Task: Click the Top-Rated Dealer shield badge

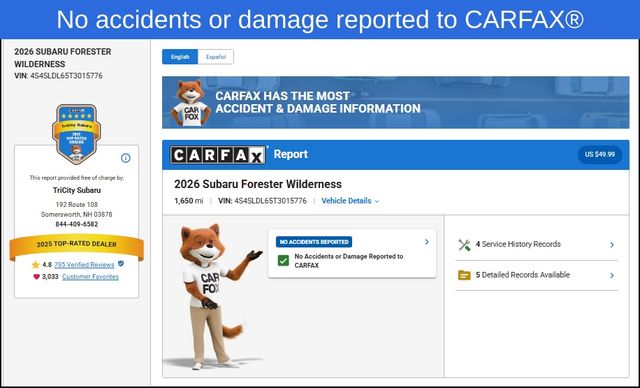Action: (76, 134)
